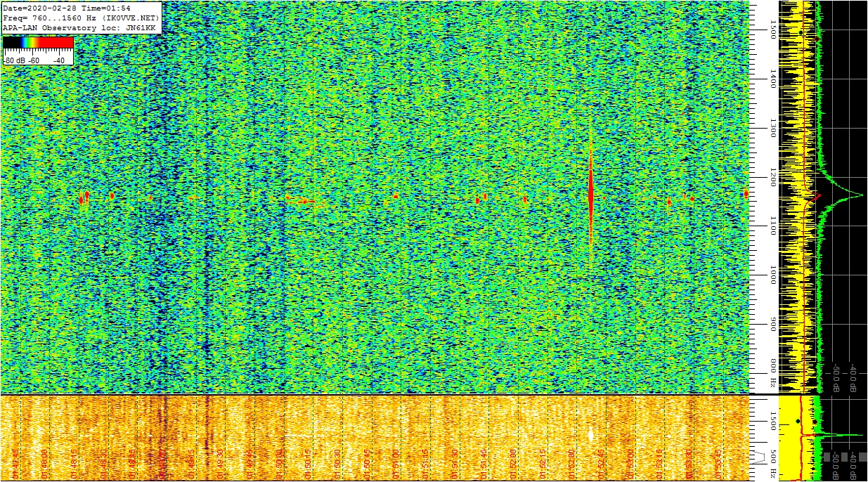Click the 01:48:00 time marker
Image resolution: width=868 pixels, height=482 pixels.
pyautogui.click(x=46, y=462)
